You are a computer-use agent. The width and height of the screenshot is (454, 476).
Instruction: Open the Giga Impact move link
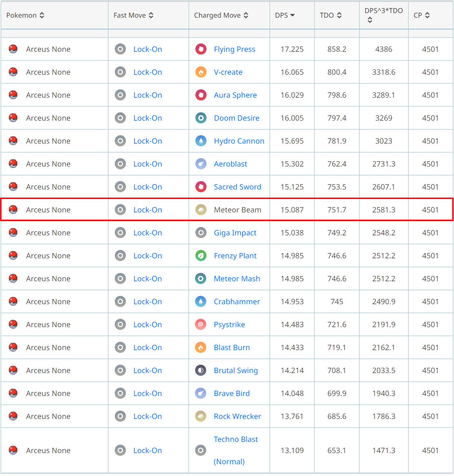pos(235,233)
